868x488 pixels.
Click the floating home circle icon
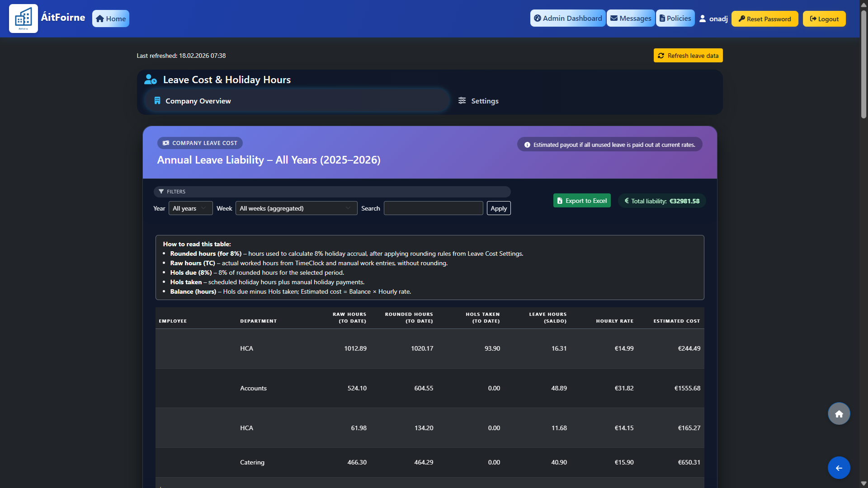coord(839,414)
